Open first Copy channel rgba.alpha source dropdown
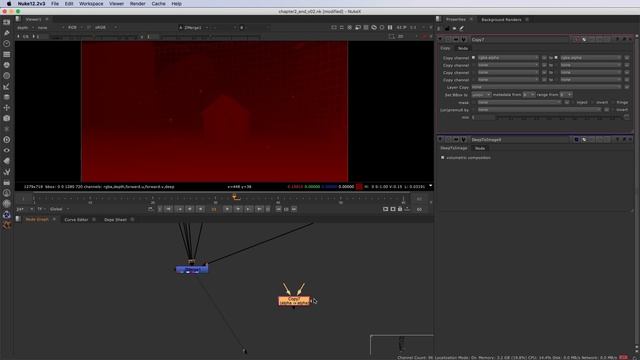The width and height of the screenshot is (640, 360). tap(508, 58)
